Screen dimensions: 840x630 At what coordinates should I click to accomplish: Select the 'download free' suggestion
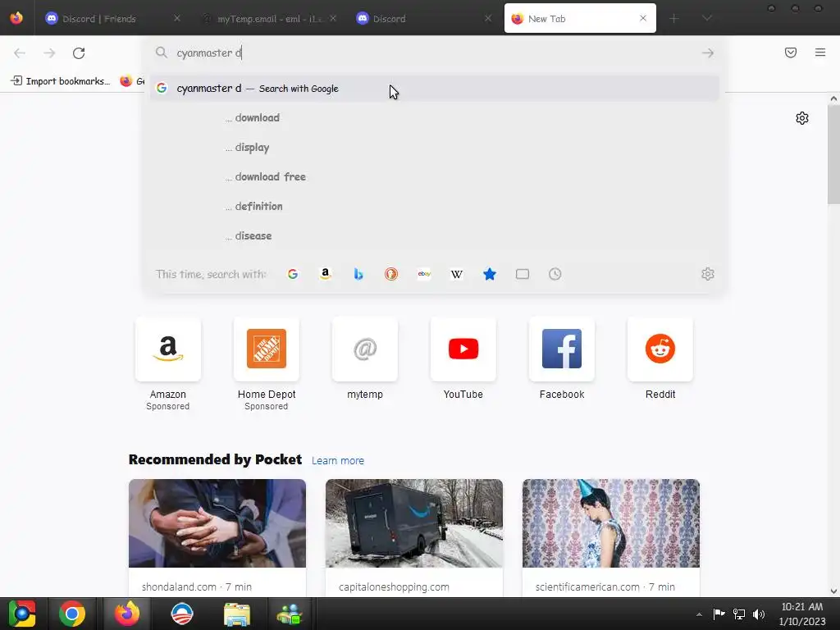click(434, 177)
